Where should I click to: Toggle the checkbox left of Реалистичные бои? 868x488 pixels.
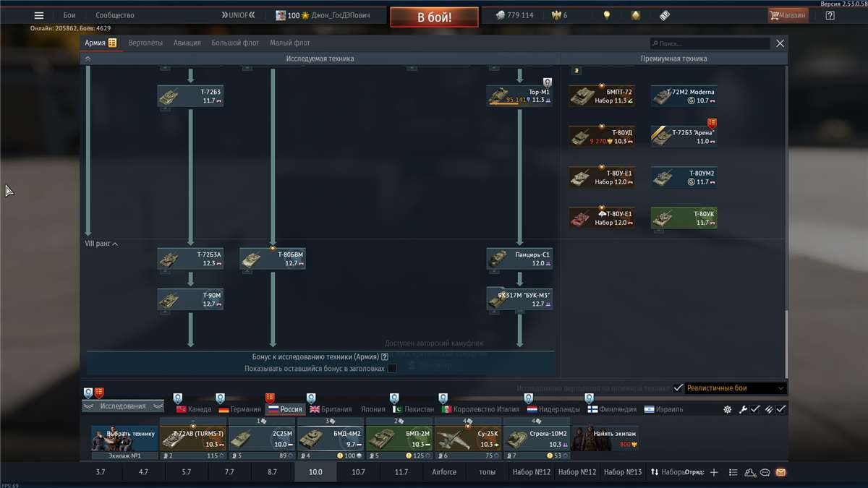click(x=678, y=388)
